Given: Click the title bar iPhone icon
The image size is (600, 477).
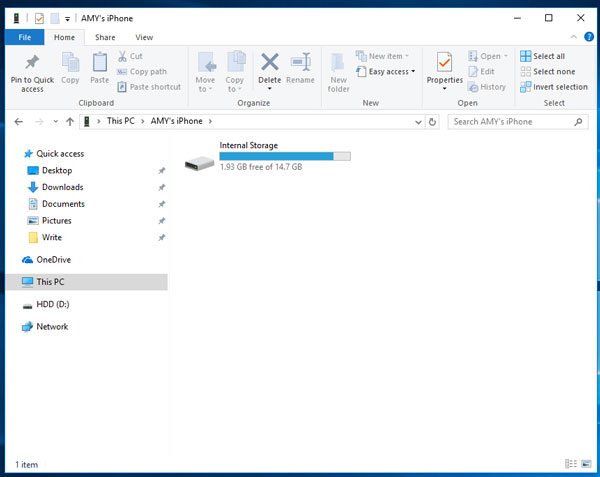Looking at the screenshot, I should pos(16,18).
